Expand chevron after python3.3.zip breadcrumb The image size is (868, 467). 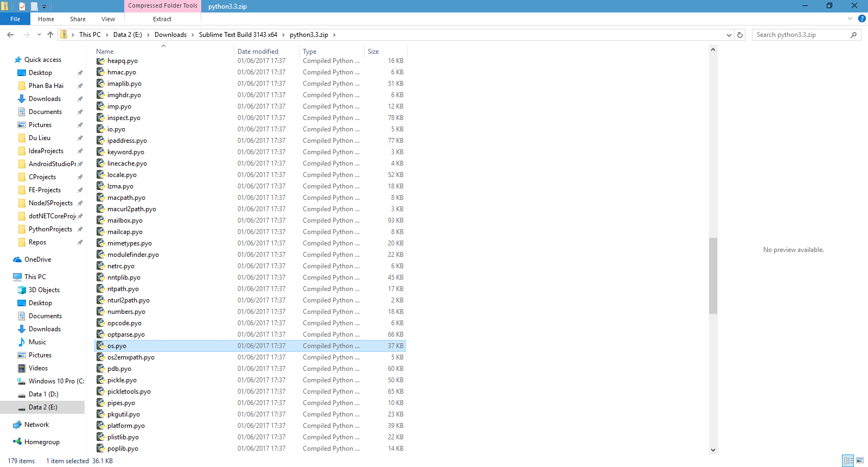tap(334, 35)
